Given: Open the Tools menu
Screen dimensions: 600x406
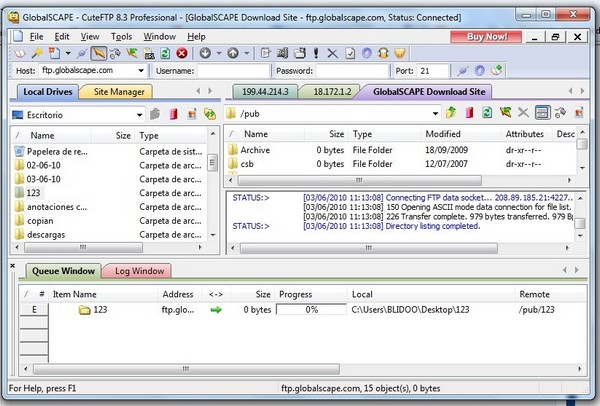Looking at the screenshot, I should pyautogui.click(x=121, y=37).
